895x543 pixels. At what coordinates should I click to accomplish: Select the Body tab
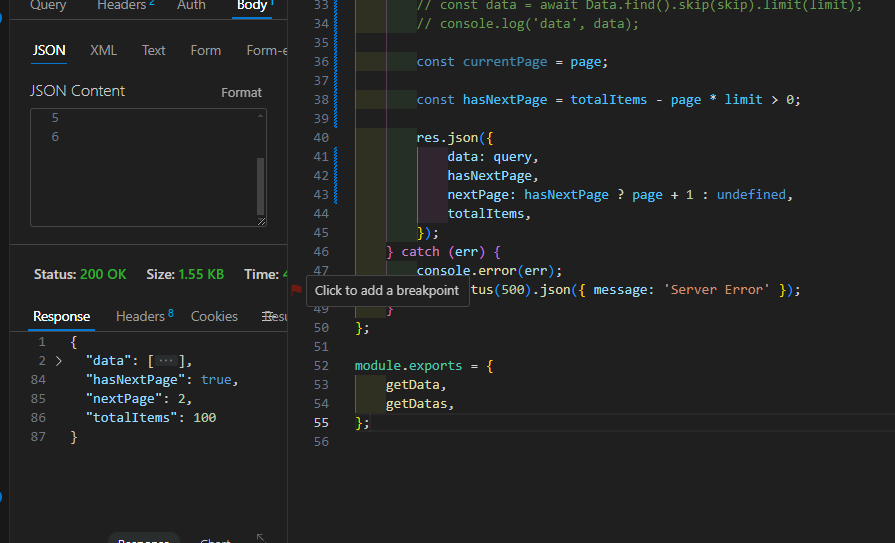[252, 5]
